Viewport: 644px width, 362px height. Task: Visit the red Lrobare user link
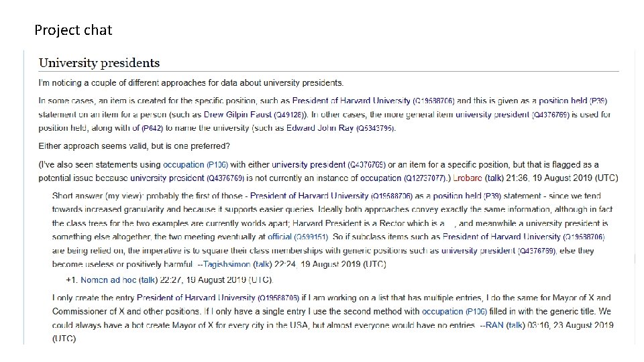(468, 178)
